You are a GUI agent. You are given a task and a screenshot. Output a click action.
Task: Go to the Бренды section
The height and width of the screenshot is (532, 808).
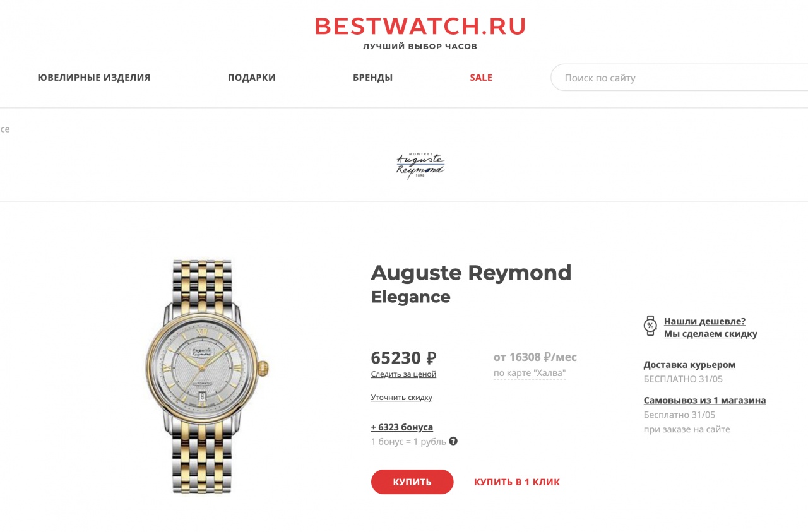click(373, 78)
